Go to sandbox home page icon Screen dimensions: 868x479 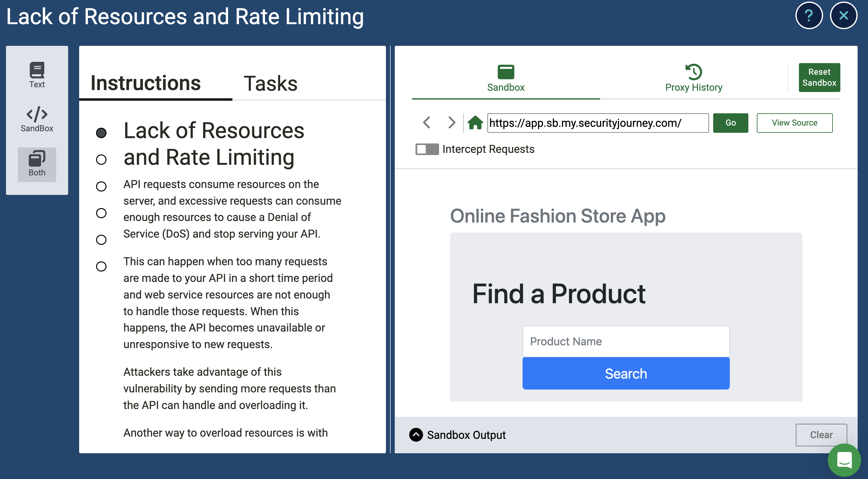(475, 123)
